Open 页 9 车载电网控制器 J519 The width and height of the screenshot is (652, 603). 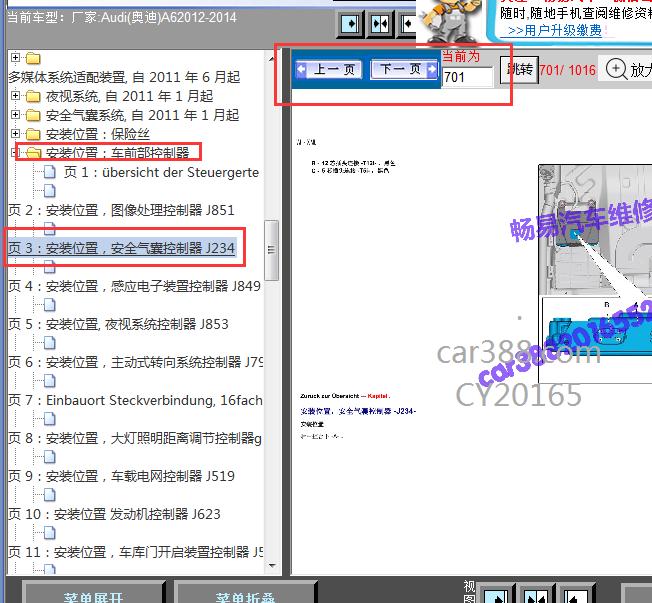pyautogui.click(x=121, y=476)
